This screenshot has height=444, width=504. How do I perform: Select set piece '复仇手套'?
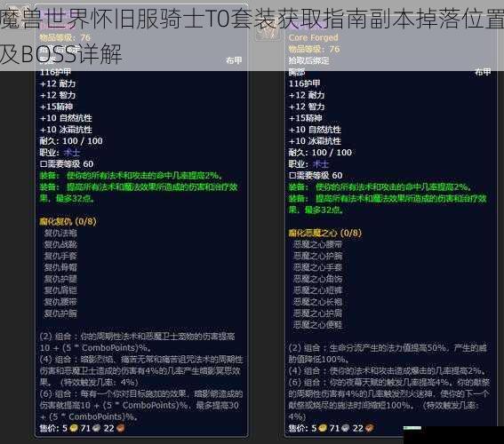tap(60, 257)
